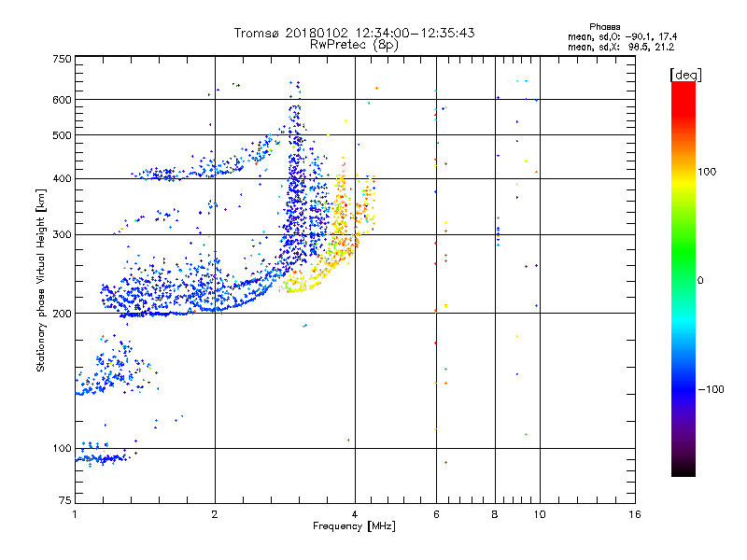Viewport: 747px width, 560px height.
Task: Click the x-axis tick label '6'
Action: (x=436, y=514)
